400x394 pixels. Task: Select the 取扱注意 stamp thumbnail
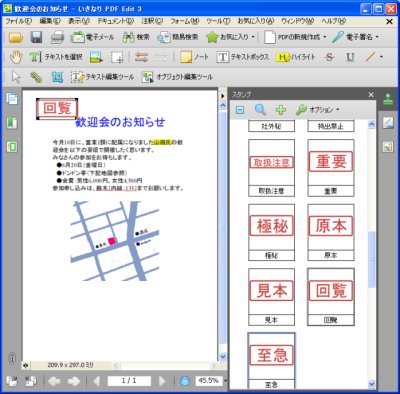(272, 168)
